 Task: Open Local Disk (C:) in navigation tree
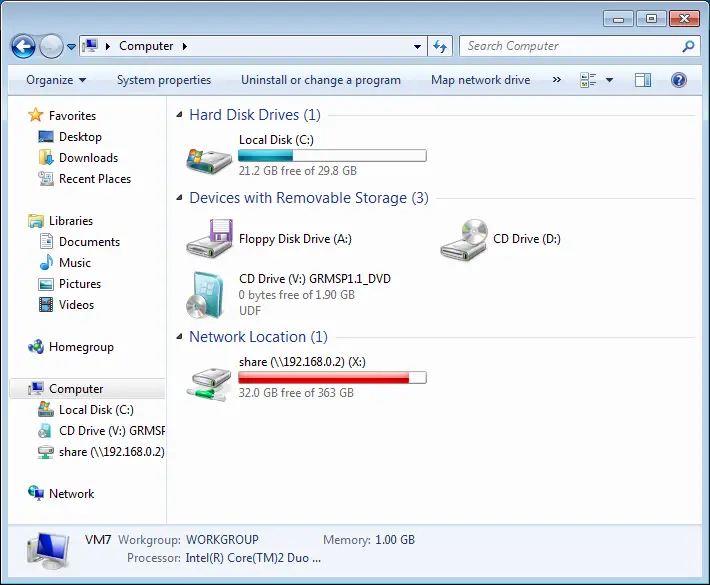pos(96,410)
